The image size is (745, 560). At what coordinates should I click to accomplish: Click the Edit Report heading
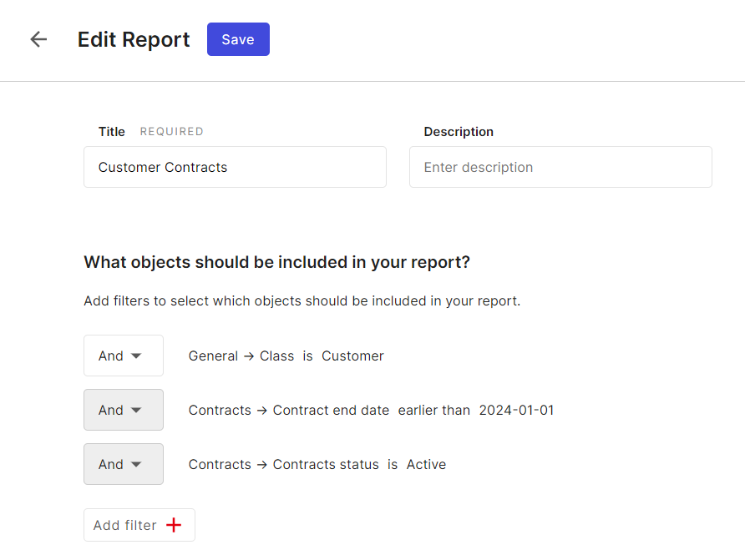pyautogui.click(x=134, y=39)
